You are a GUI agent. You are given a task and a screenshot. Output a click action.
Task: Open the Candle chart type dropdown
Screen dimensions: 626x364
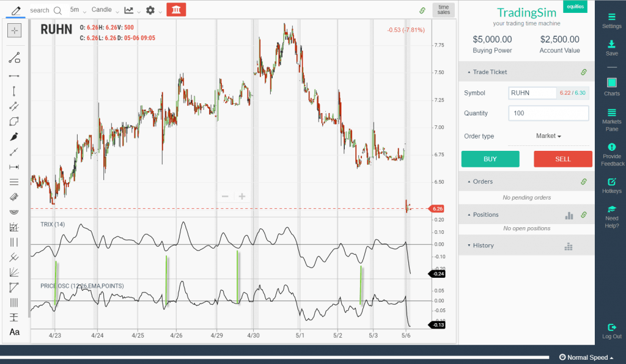(101, 10)
